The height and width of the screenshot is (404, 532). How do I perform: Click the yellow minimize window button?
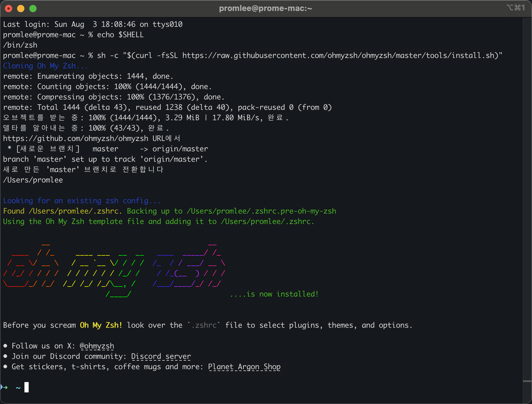(21, 8)
